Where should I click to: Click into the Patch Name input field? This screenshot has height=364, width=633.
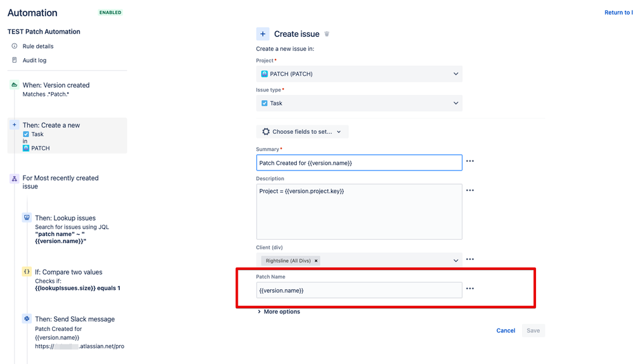click(359, 290)
